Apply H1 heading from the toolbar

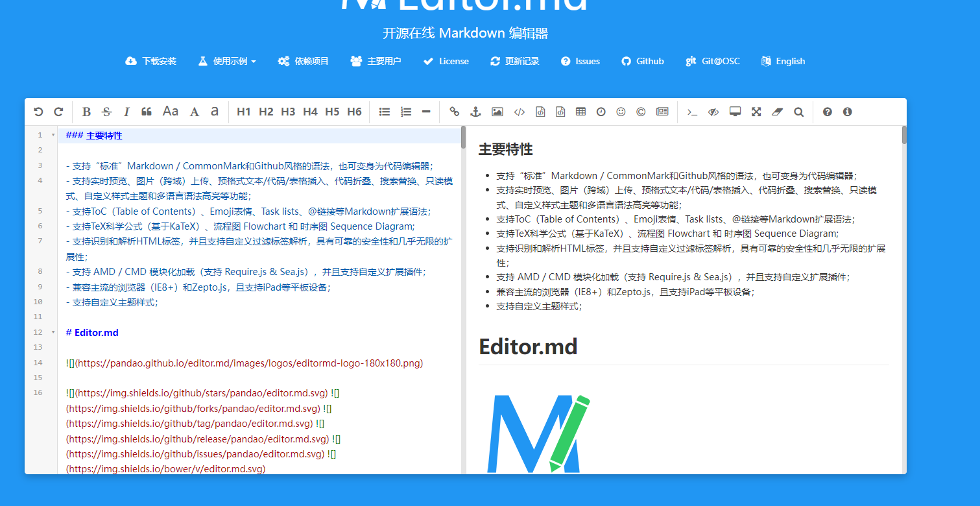coord(244,112)
